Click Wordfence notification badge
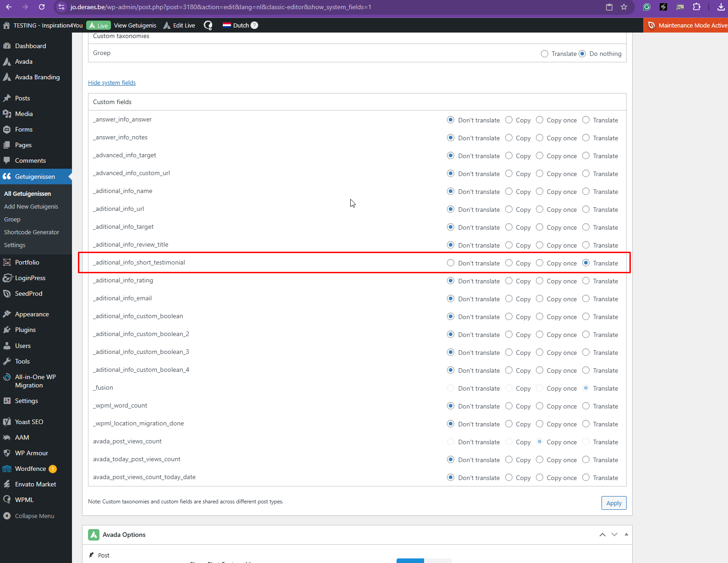The height and width of the screenshot is (563, 728). tap(53, 469)
